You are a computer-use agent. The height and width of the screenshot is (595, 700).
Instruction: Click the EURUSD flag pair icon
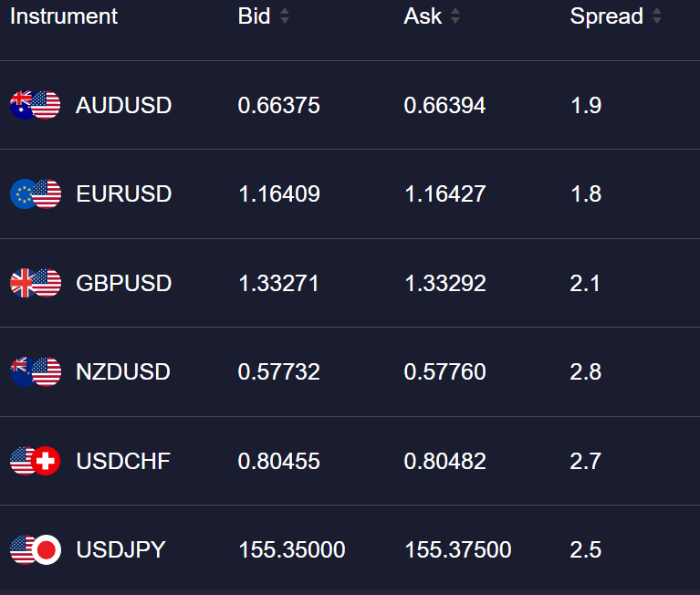point(35,193)
